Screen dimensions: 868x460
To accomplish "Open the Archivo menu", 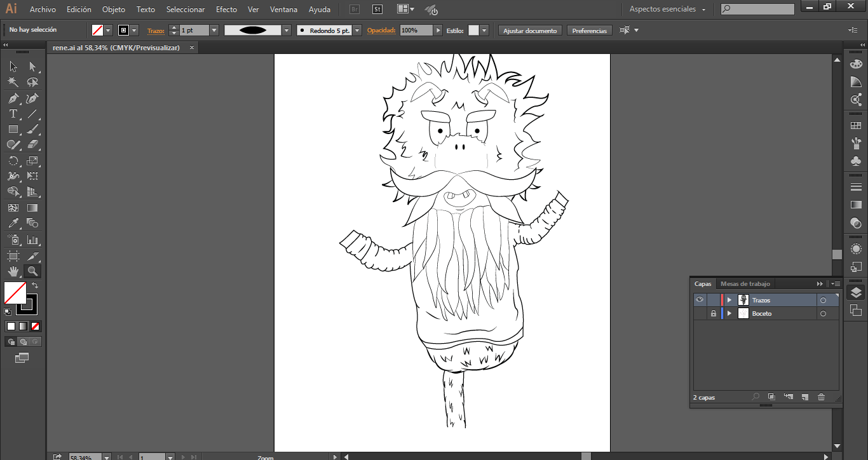I will (x=43, y=10).
